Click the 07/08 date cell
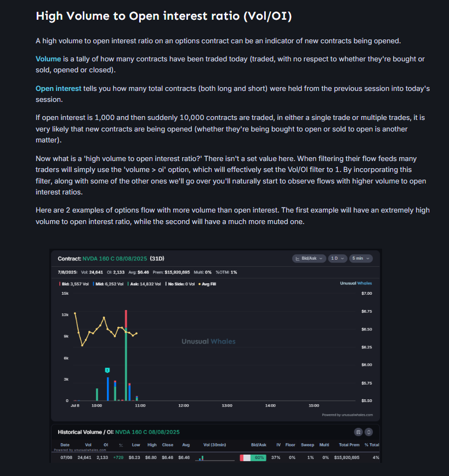Screen dimensions: 449x476 [66, 457]
